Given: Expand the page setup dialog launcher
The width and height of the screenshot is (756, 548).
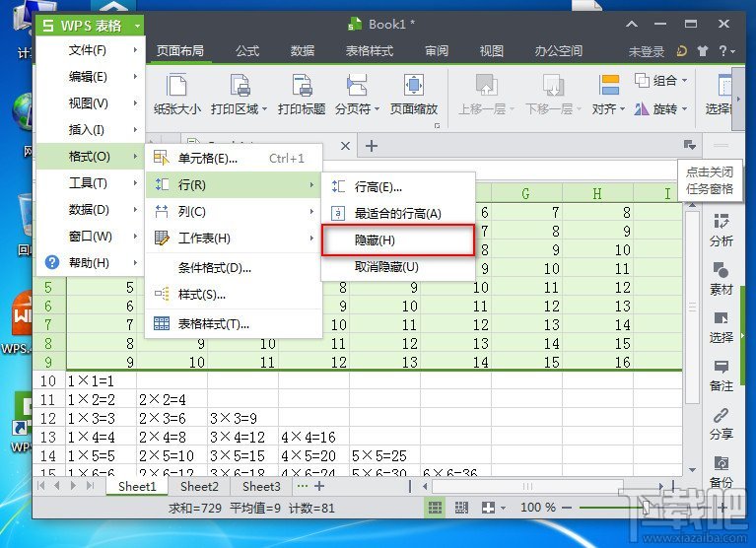Looking at the screenshot, I should point(437,126).
